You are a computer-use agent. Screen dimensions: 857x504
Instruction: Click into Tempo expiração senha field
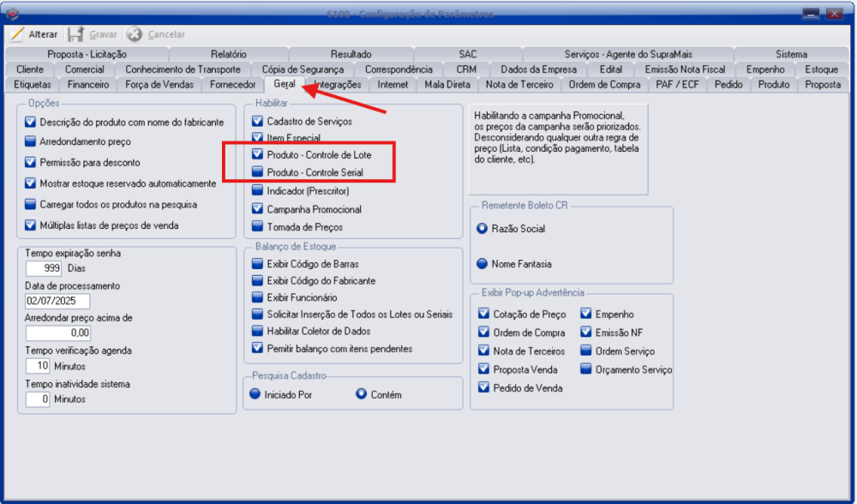pos(43,268)
